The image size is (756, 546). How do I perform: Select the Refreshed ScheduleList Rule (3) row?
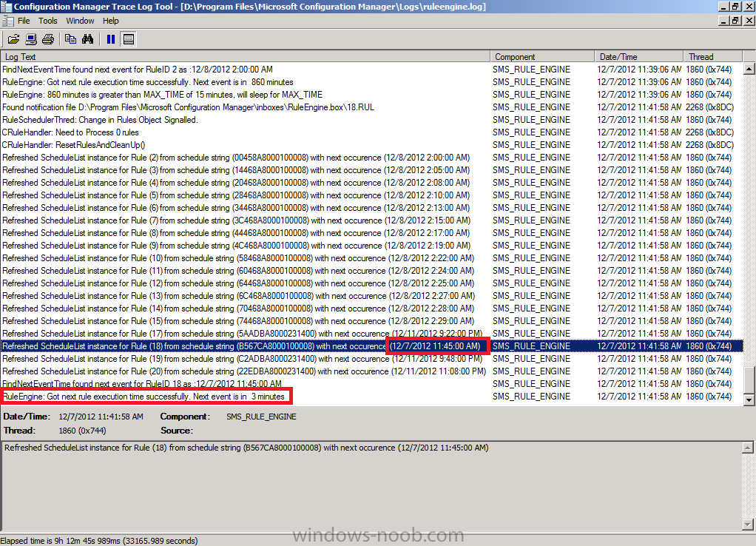pyautogui.click(x=372, y=169)
